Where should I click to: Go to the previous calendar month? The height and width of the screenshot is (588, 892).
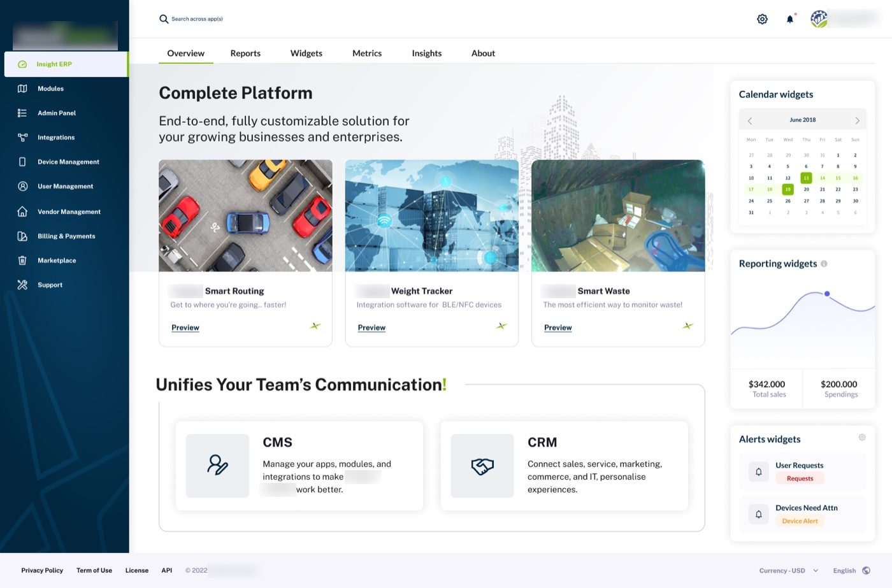(x=750, y=120)
